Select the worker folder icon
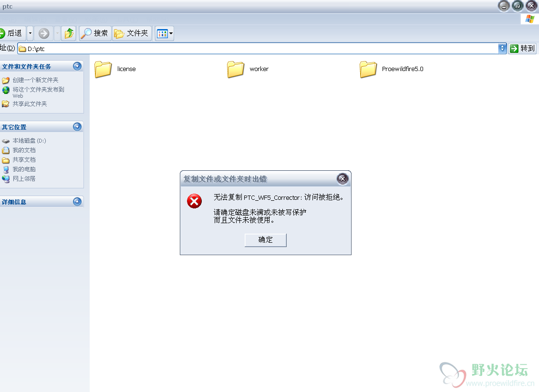This screenshot has height=392, width=539. (x=236, y=69)
